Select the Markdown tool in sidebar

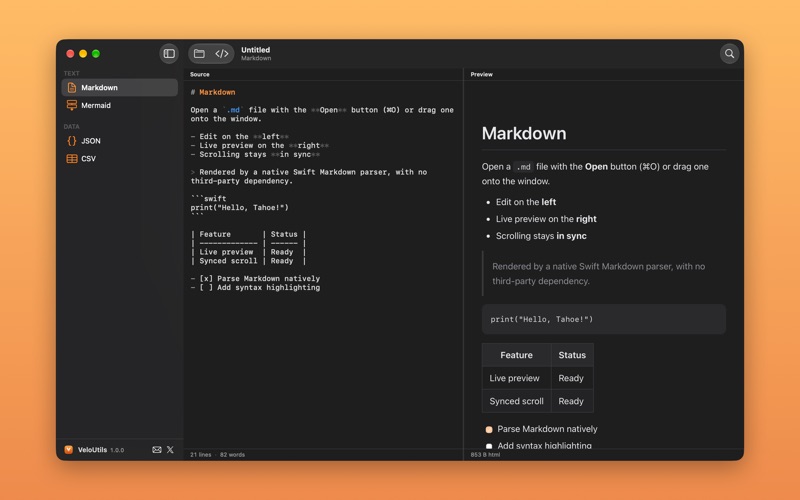coord(119,88)
